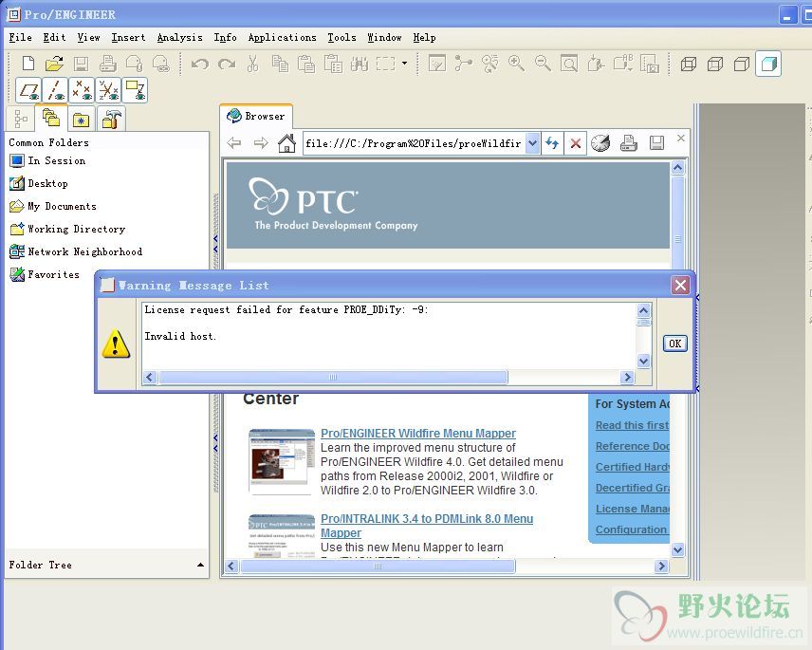Click the Redo arrow icon
812x650 pixels.
click(227, 64)
